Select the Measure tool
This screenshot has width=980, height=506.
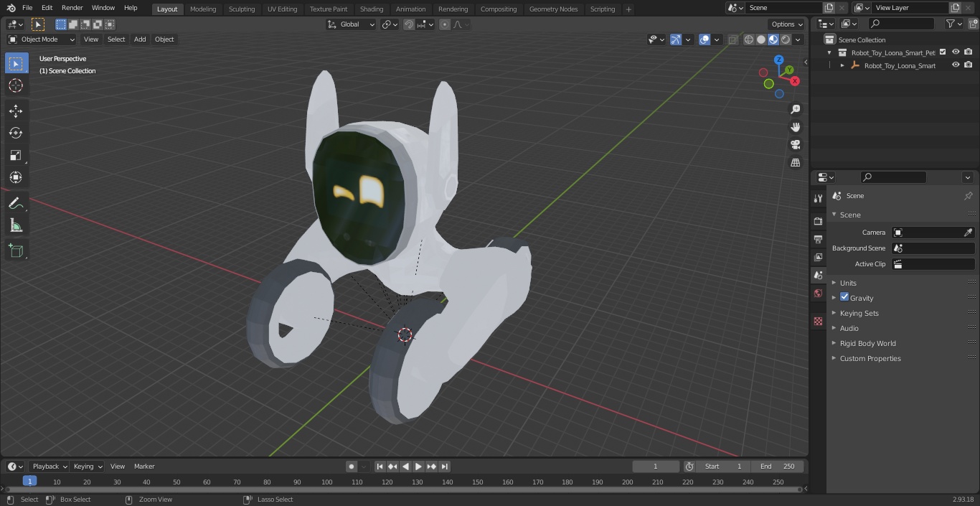(16, 225)
